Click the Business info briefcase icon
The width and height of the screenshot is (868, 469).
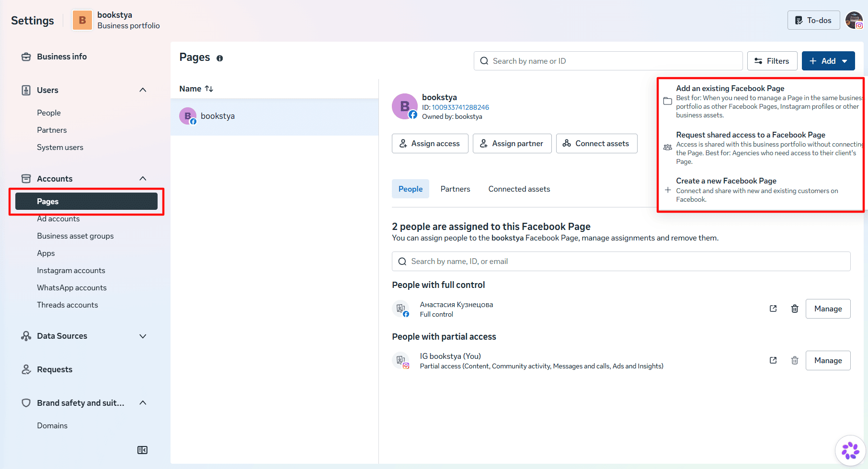coord(26,57)
